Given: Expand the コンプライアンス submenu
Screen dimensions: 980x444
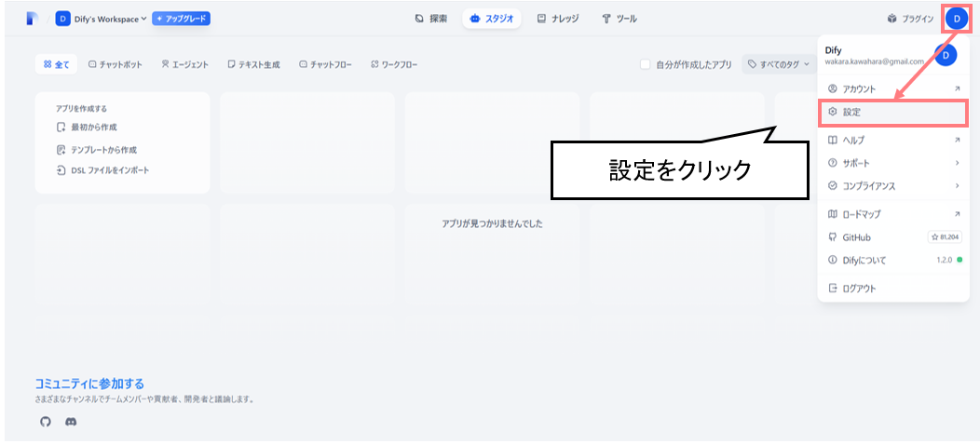Looking at the screenshot, I should click(892, 185).
